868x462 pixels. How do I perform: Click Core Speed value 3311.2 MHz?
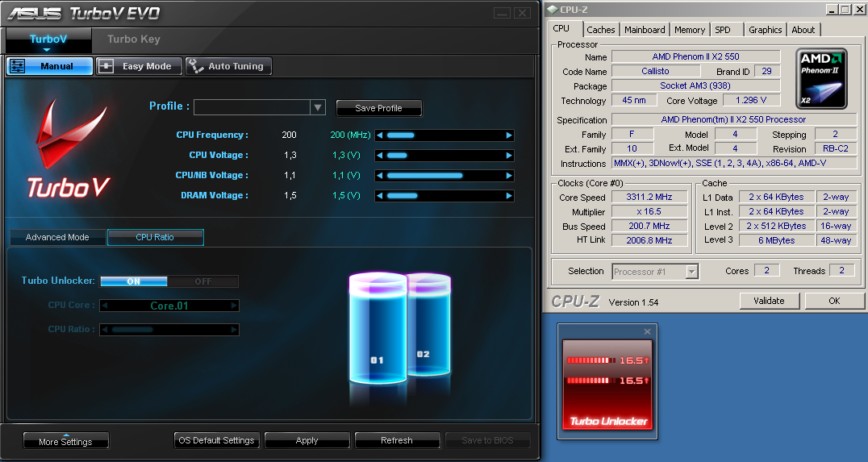coord(649,197)
